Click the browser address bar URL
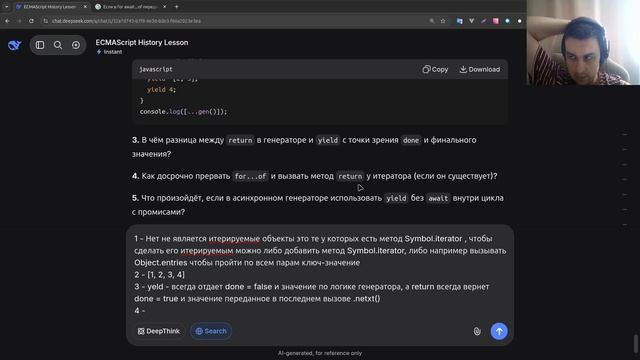The image size is (640, 360). coord(127,21)
